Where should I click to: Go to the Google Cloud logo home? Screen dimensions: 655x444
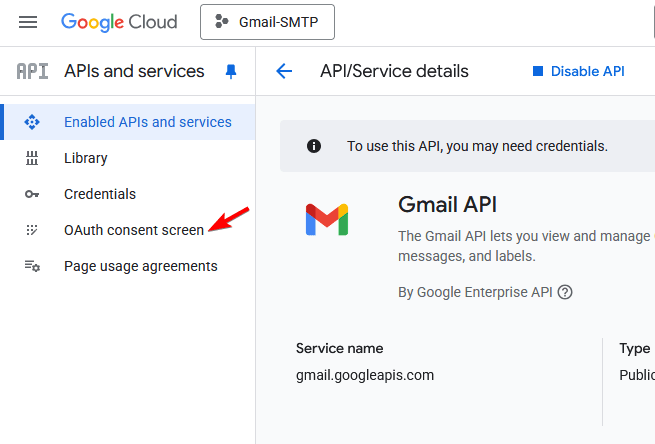(x=119, y=22)
